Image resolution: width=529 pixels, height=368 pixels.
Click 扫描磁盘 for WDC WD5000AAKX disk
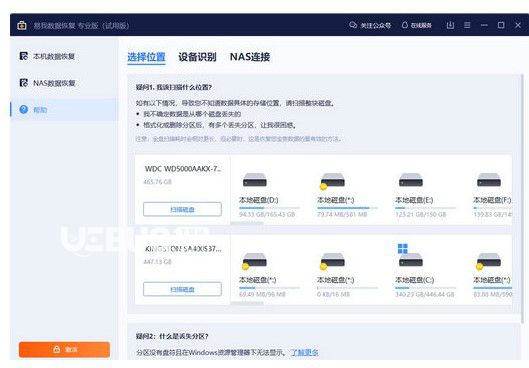(x=182, y=209)
